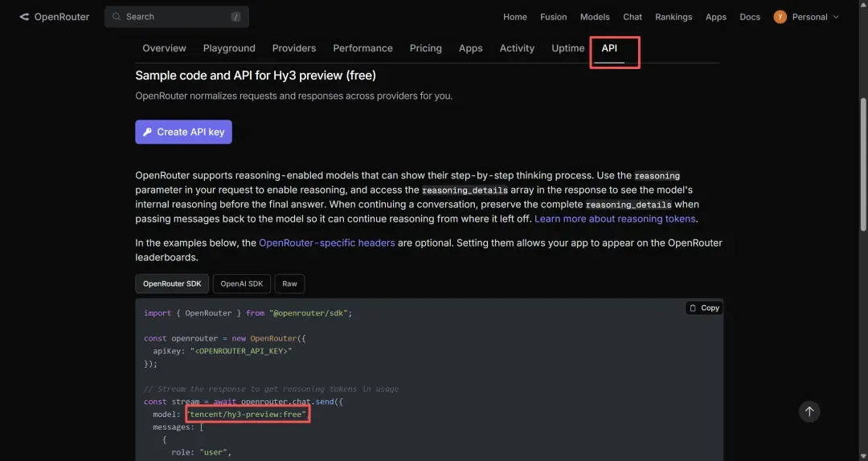The width and height of the screenshot is (868, 461).
Task: Open the Apps link in top navigation
Action: pos(716,17)
